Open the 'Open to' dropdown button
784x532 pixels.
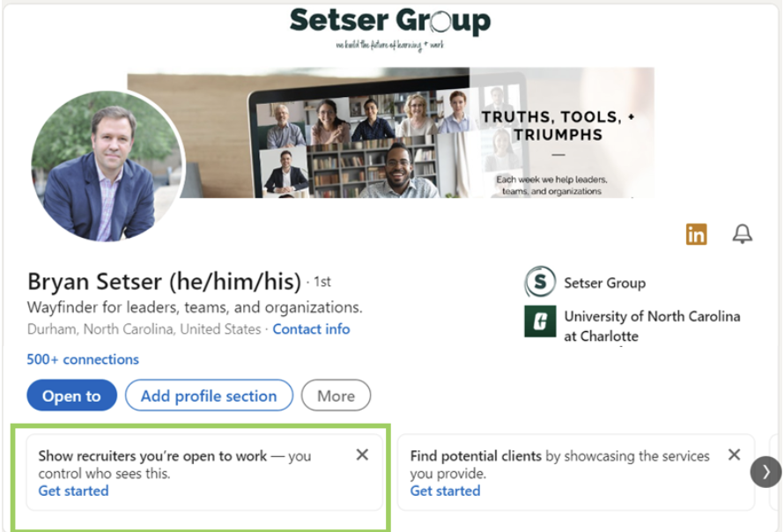click(x=71, y=395)
